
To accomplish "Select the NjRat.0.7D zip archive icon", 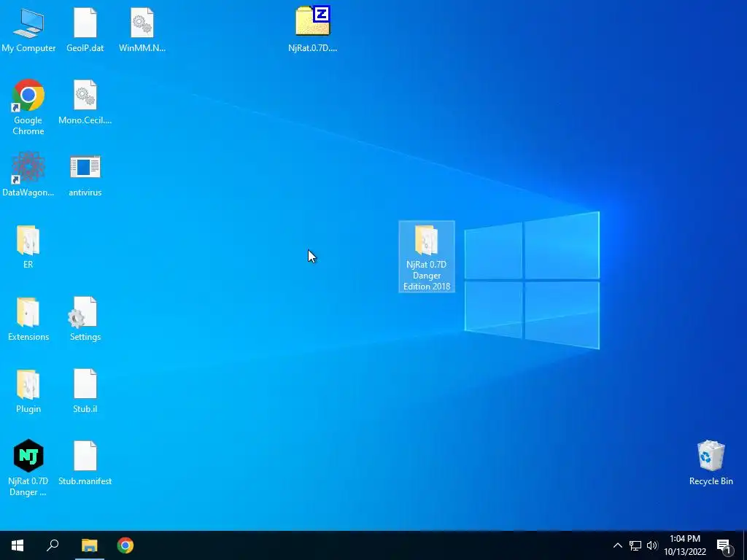I will [312, 28].
